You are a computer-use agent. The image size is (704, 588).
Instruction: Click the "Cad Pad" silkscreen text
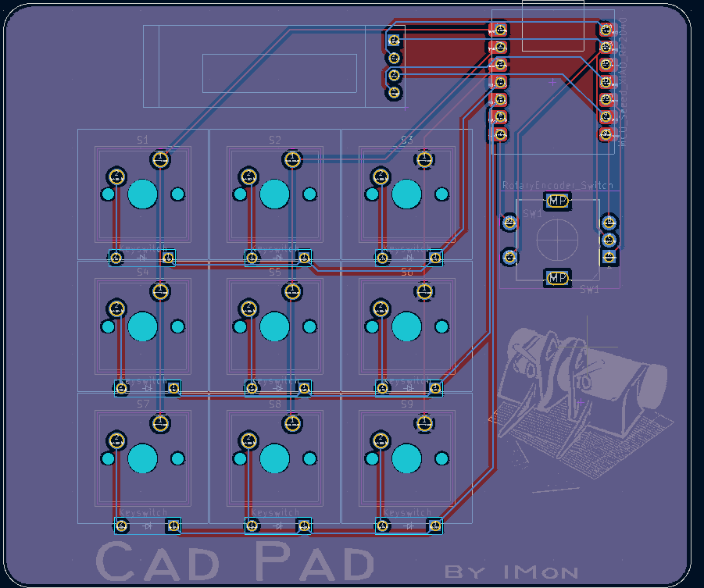pyautogui.click(x=234, y=561)
